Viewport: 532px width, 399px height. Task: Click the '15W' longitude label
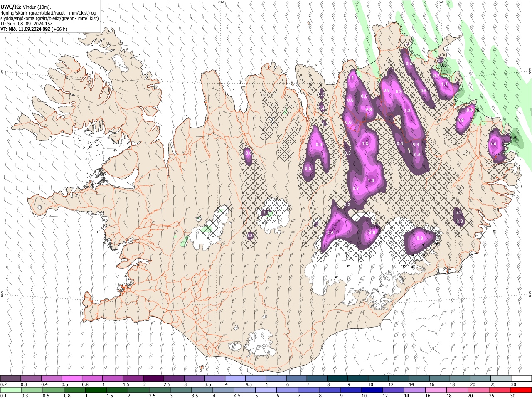[x=440, y=2]
